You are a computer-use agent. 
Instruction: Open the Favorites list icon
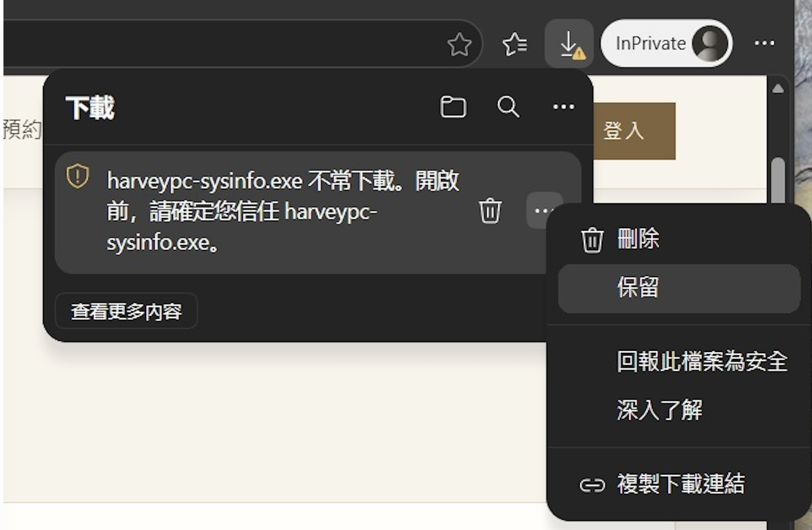point(515,44)
